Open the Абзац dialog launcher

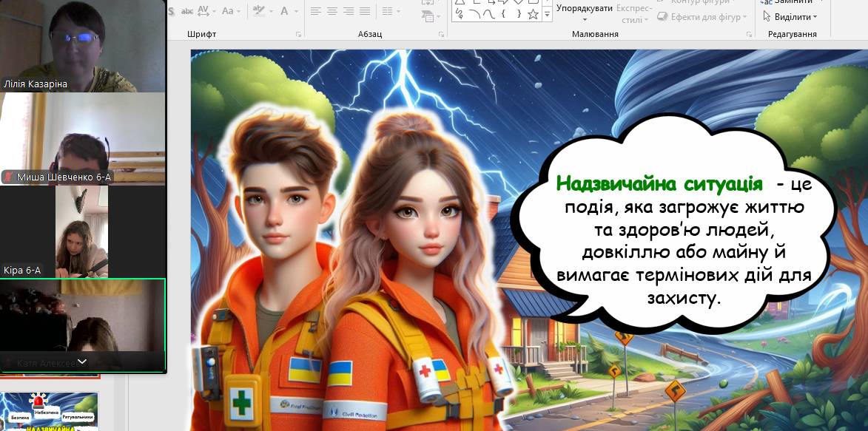pyautogui.click(x=441, y=34)
